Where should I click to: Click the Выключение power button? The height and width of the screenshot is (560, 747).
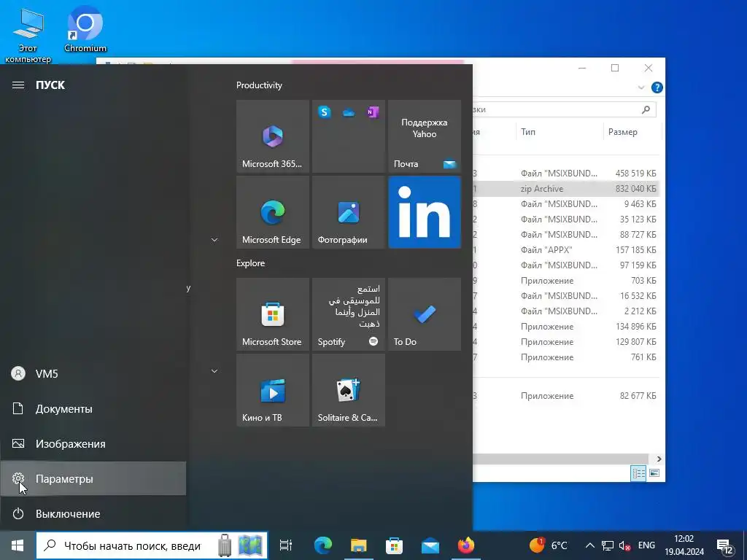93,514
